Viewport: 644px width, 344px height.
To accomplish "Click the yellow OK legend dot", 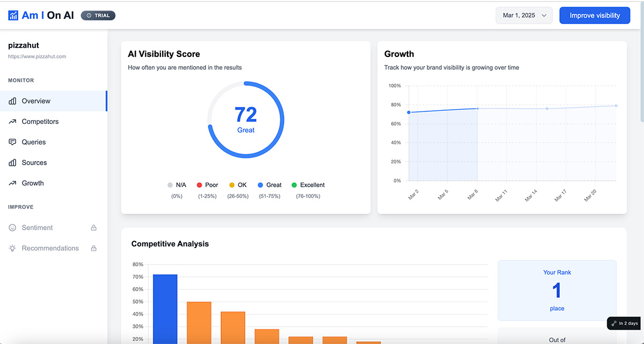I will [x=232, y=185].
